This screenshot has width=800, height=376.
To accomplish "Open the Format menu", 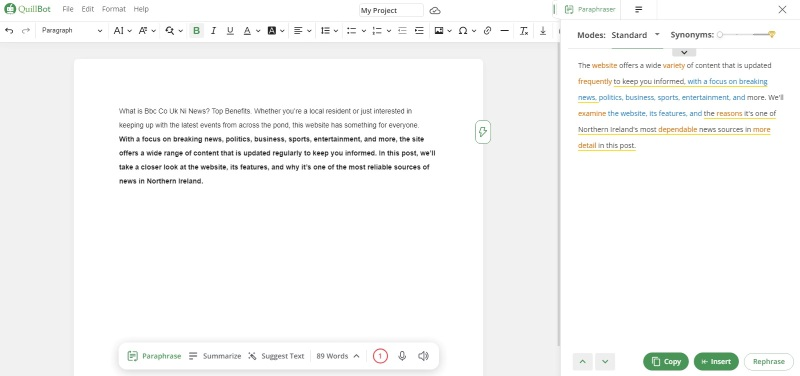I will (114, 9).
